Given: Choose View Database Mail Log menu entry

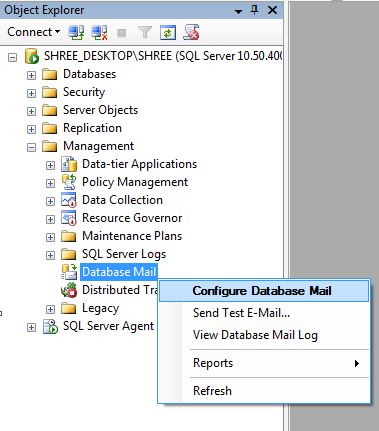Looking at the screenshot, I should [x=264, y=335].
